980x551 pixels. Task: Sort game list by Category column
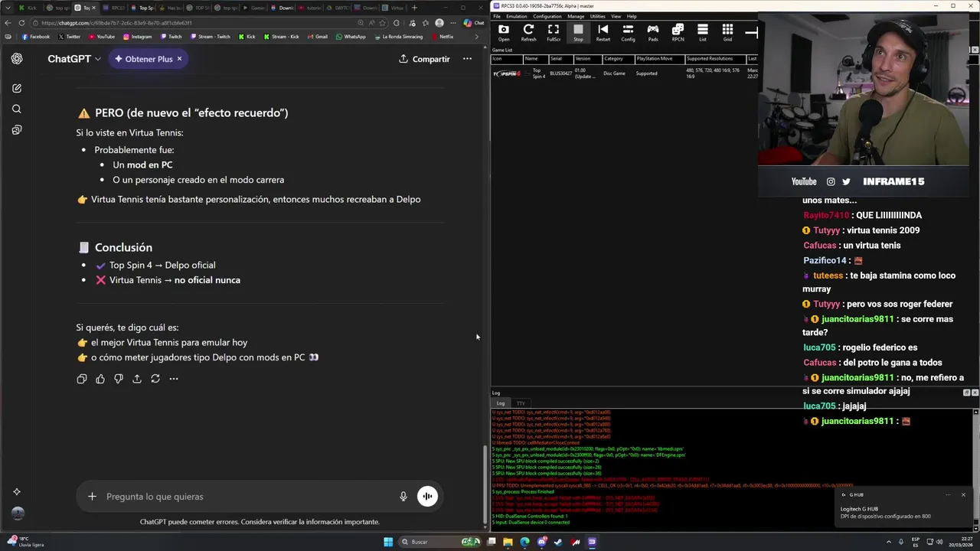tap(617, 59)
